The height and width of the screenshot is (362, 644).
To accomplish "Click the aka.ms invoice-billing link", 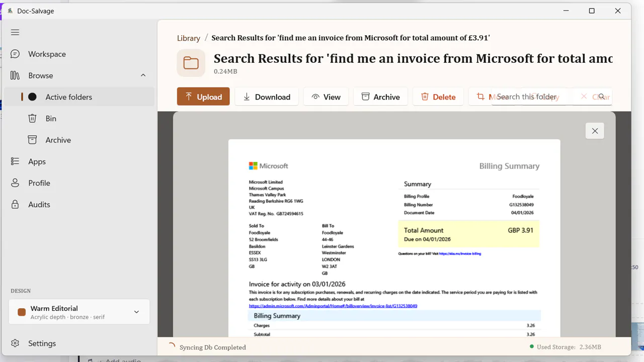I will 460,254.
